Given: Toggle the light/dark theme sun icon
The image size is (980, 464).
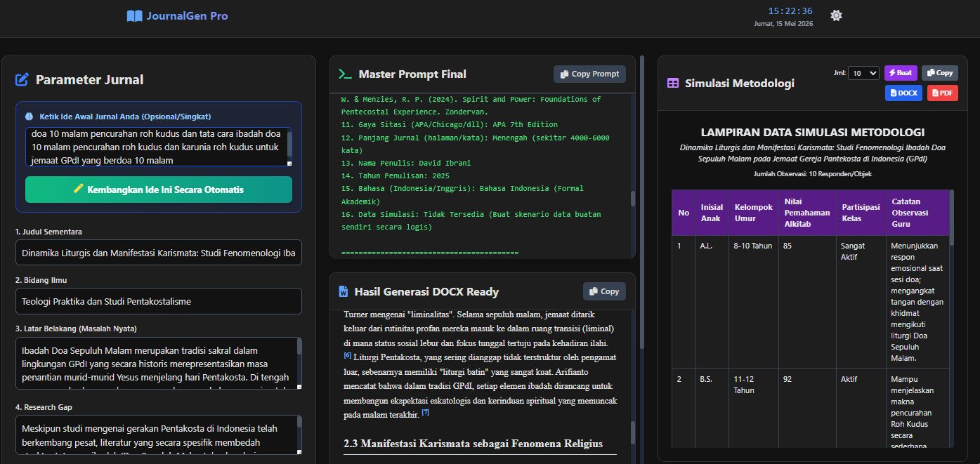Looking at the screenshot, I should click(x=836, y=15).
